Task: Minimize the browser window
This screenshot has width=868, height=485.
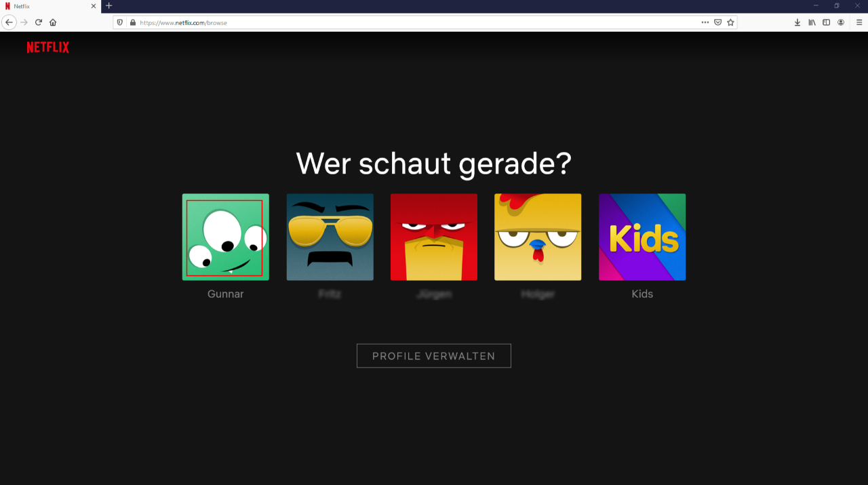Action: click(816, 5)
